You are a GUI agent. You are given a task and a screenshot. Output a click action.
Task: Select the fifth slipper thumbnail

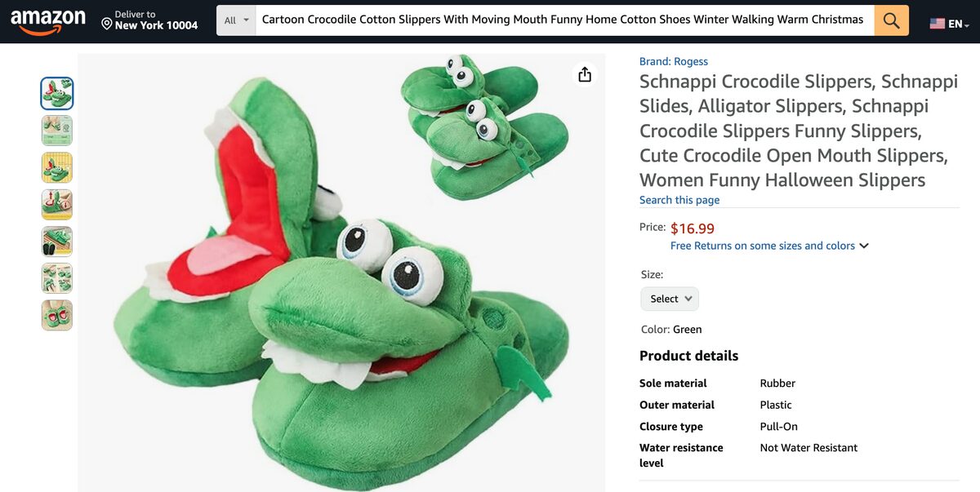[56, 241]
